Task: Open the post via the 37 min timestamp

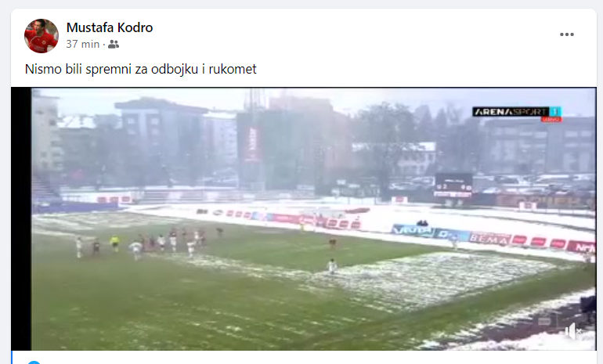Action: pos(83,44)
